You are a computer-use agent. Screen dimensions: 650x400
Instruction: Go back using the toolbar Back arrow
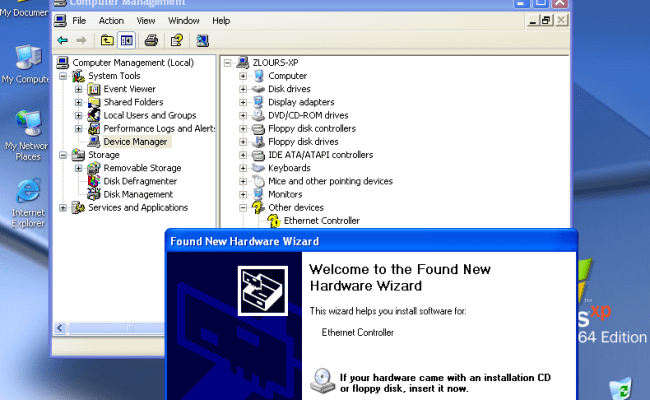pos(63,40)
